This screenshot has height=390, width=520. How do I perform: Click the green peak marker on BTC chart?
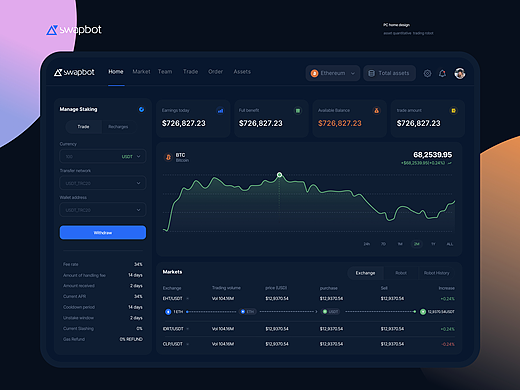tap(279, 175)
